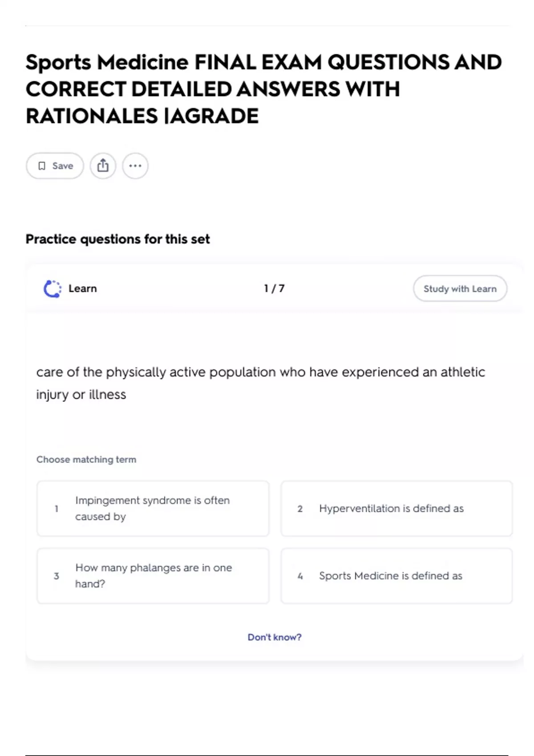
Task: Click the 1 / 7 question counter
Action: (x=274, y=289)
